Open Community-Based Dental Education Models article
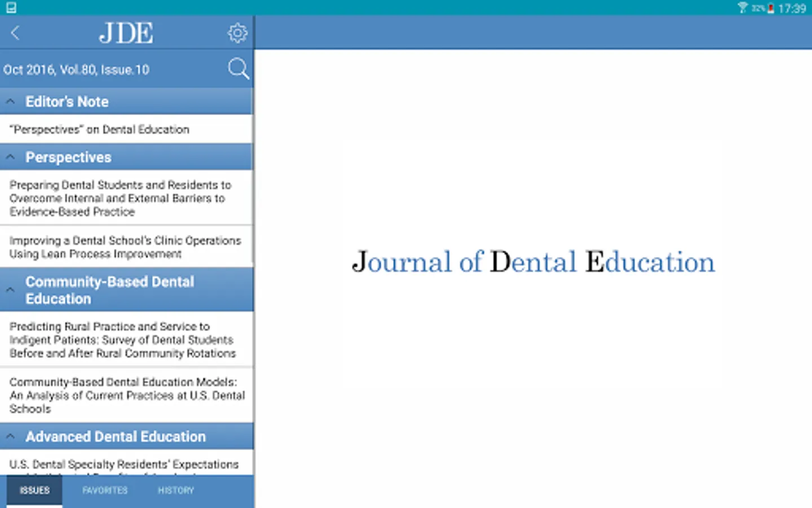812x508 pixels. [127, 395]
